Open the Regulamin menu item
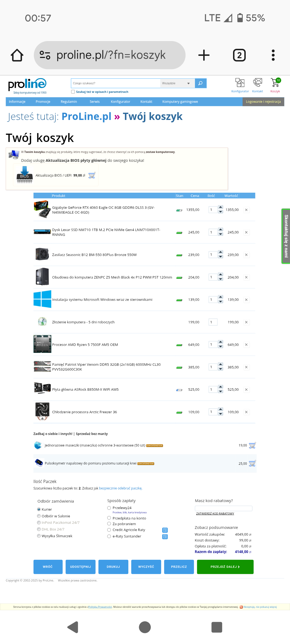 (69, 102)
